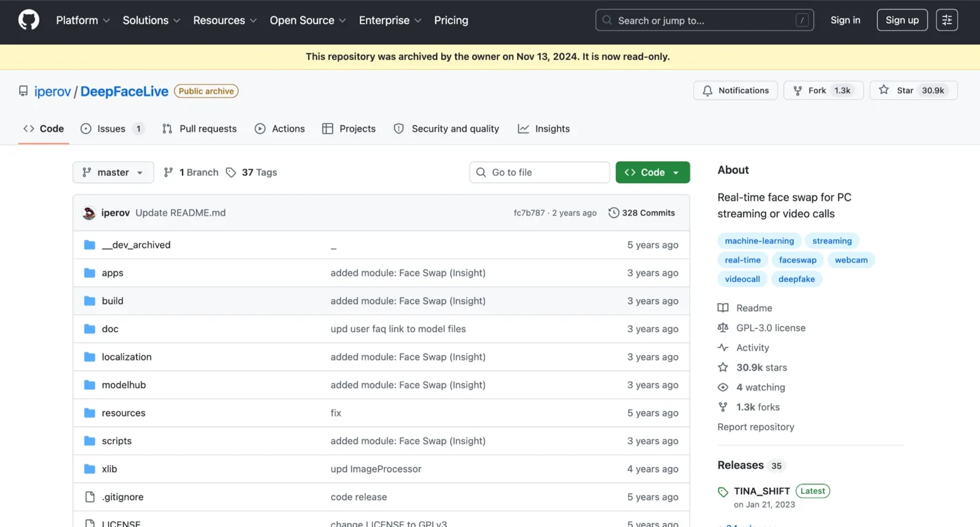
Task: Open the GitHub homepage logo
Action: (29, 20)
